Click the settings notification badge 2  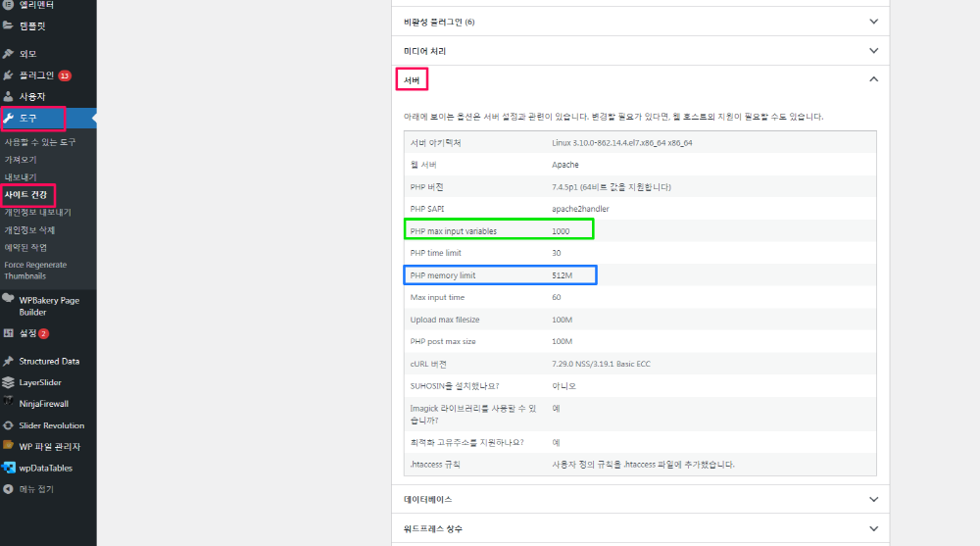click(x=44, y=333)
